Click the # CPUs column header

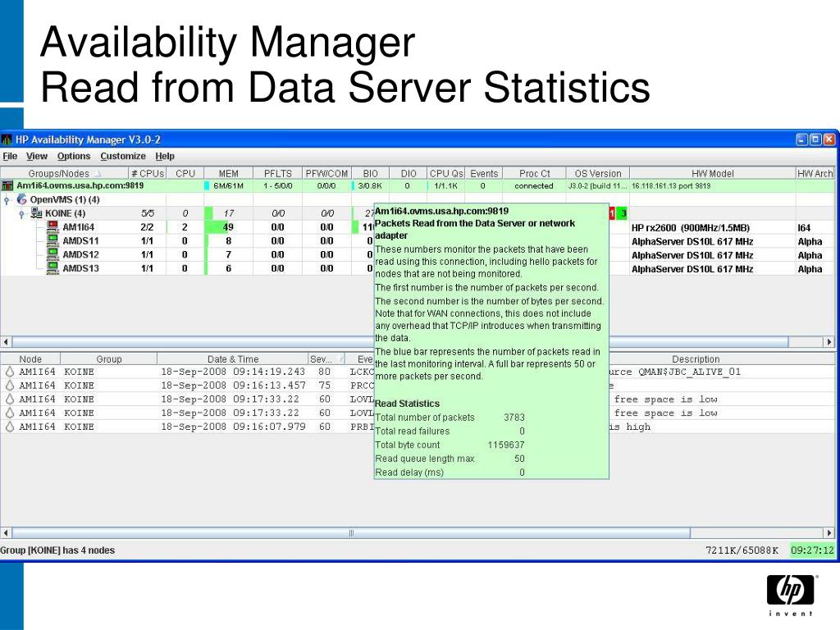[148, 174]
